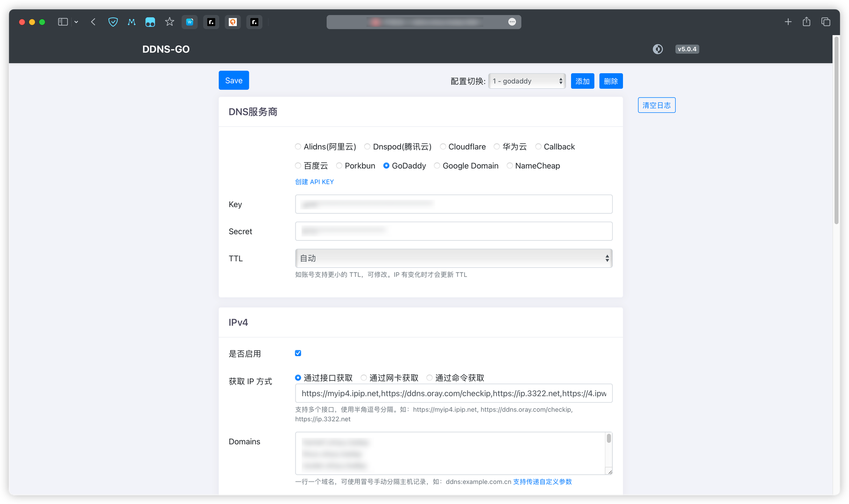Viewport: 849px width, 504px height.
Task: Open the config switch dropdown '1 - godaddy'
Action: (x=527, y=81)
